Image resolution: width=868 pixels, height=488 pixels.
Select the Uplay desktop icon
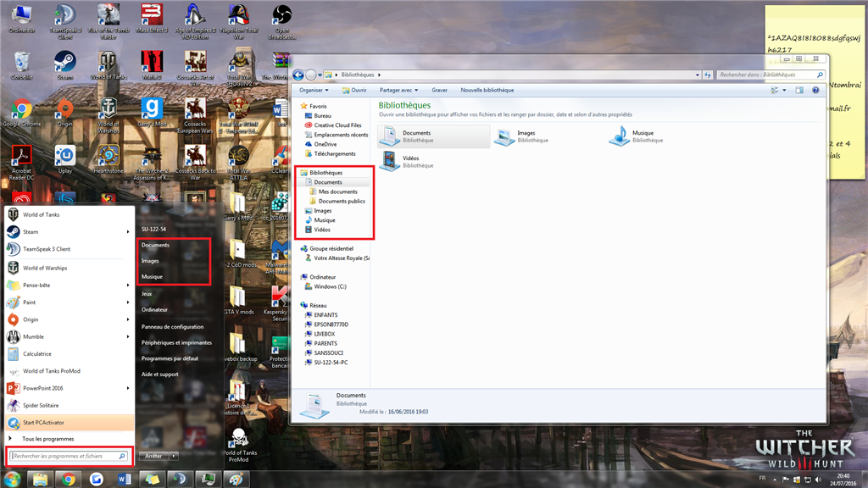(64, 160)
